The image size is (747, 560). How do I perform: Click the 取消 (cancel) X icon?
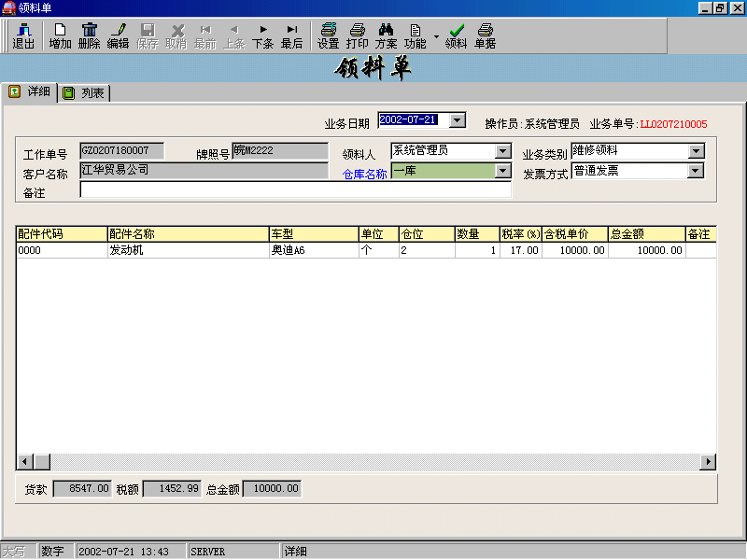pyautogui.click(x=176, y=36)
